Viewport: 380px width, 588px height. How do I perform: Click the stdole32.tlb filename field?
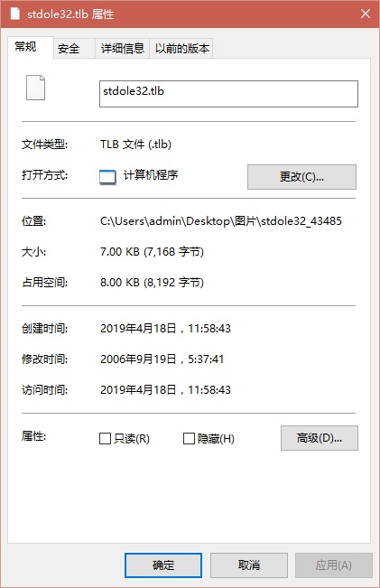coord(228,94)
